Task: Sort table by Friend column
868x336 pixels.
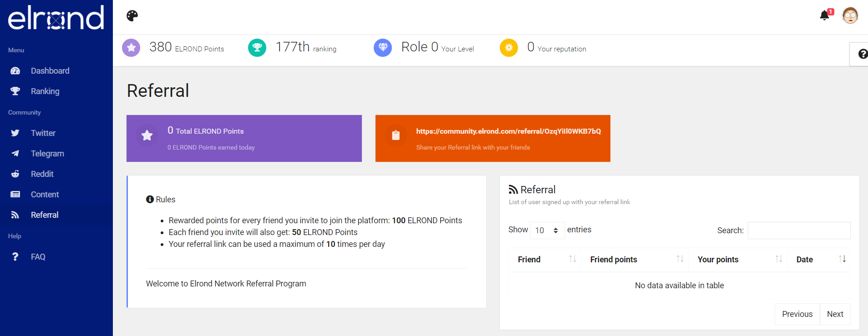Action: pyautogui.click(x=544, y=260)
